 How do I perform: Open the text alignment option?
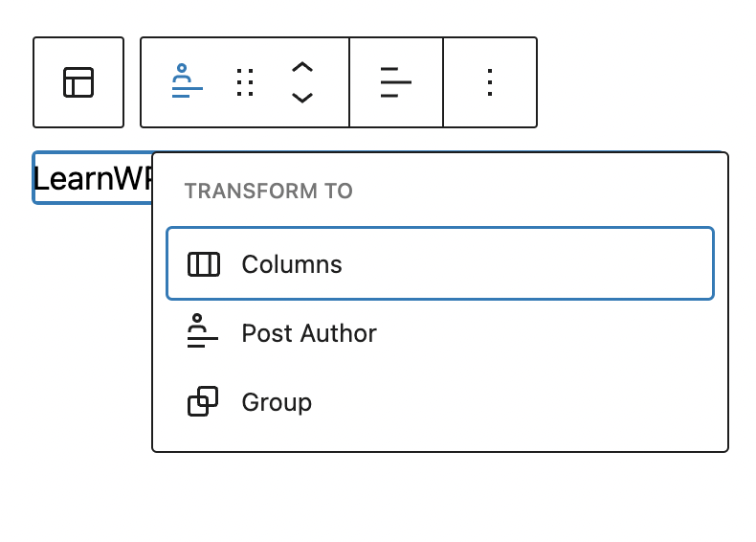point(396,82)
